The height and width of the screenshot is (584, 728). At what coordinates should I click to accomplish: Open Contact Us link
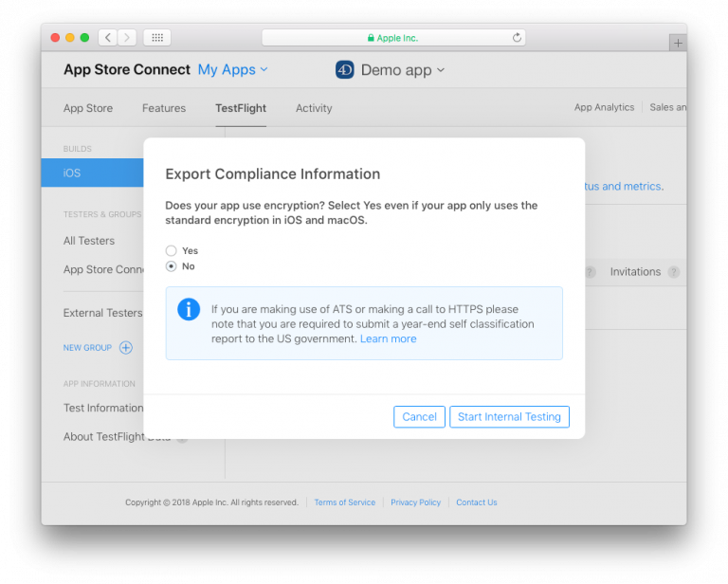477,502
